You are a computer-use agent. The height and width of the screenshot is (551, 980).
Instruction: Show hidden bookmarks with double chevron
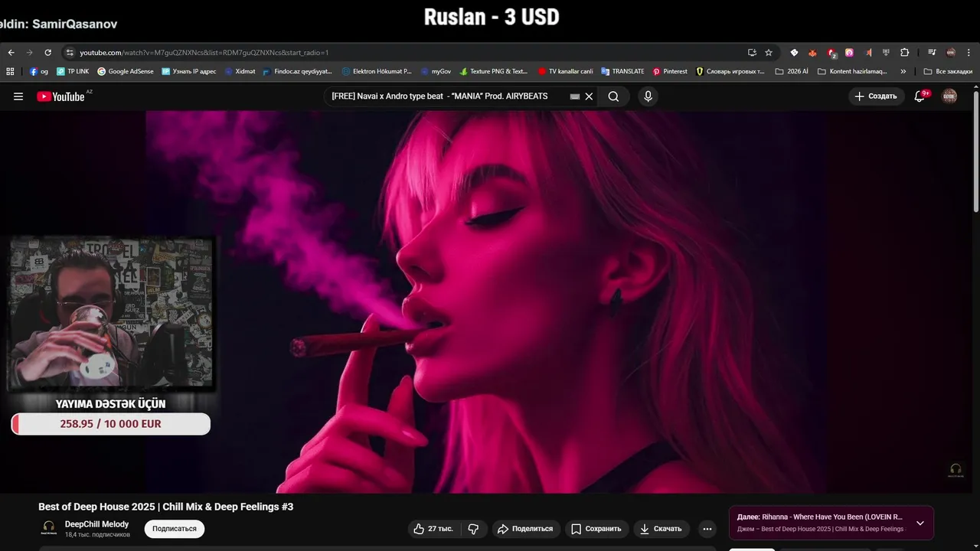point(903,71)
